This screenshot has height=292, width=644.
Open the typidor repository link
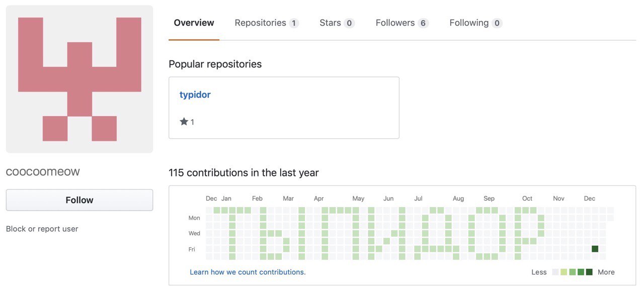pyautogui.click(x=195, y=94)
